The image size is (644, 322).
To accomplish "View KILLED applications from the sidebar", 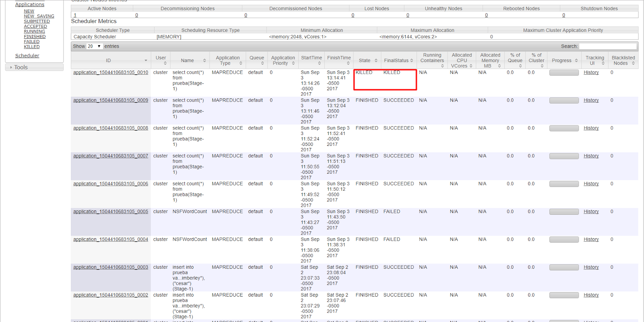I will (32, 47).
